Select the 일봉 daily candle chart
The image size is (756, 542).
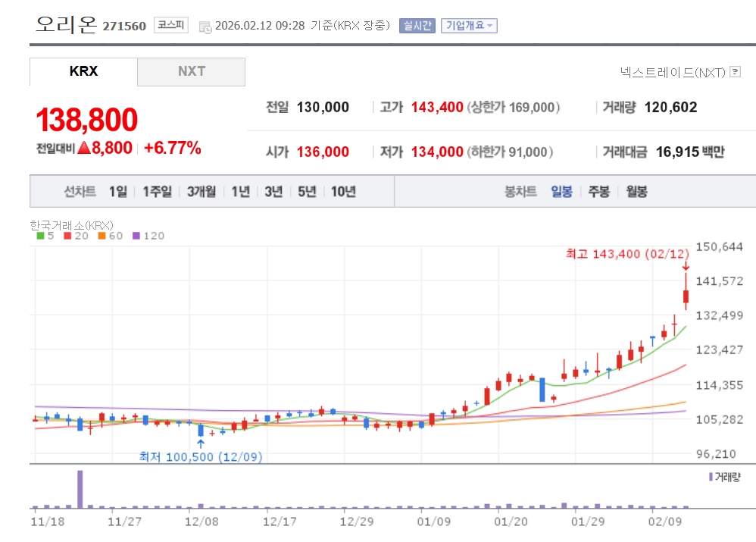pos(561,192)
